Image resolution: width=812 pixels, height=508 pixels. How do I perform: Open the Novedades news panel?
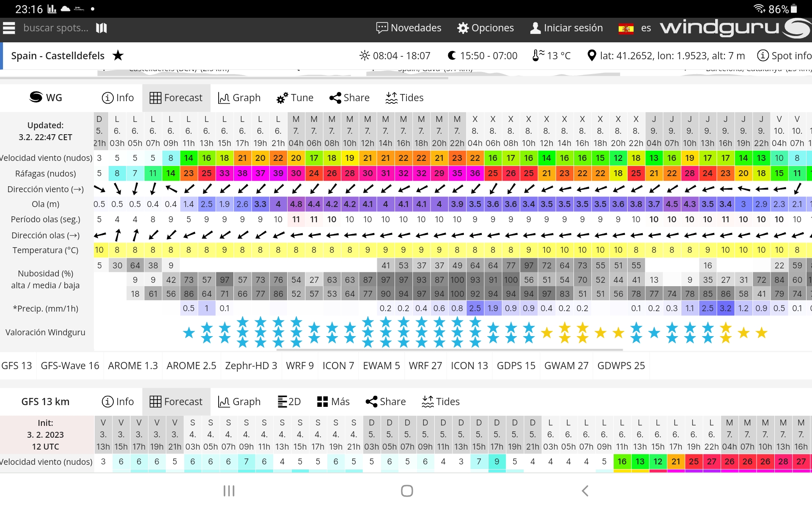click(409, 28)
